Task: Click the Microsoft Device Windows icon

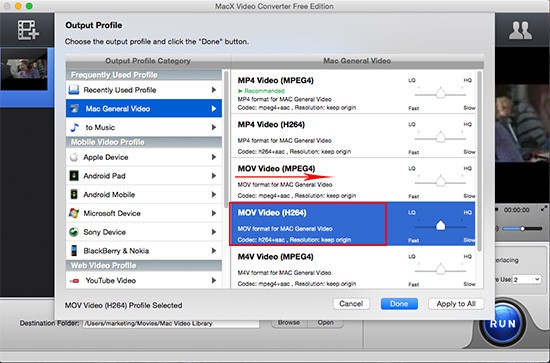Action: (74, 213)
